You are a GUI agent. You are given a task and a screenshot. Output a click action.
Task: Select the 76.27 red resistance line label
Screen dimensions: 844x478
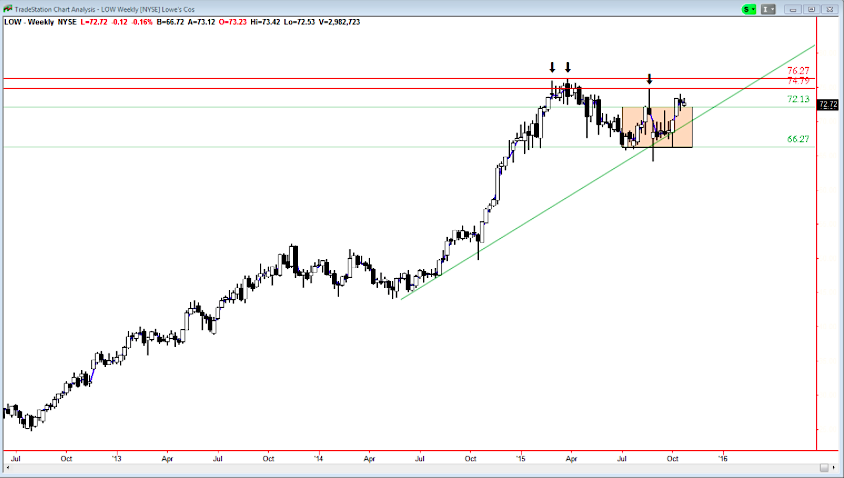pos(798,71)
